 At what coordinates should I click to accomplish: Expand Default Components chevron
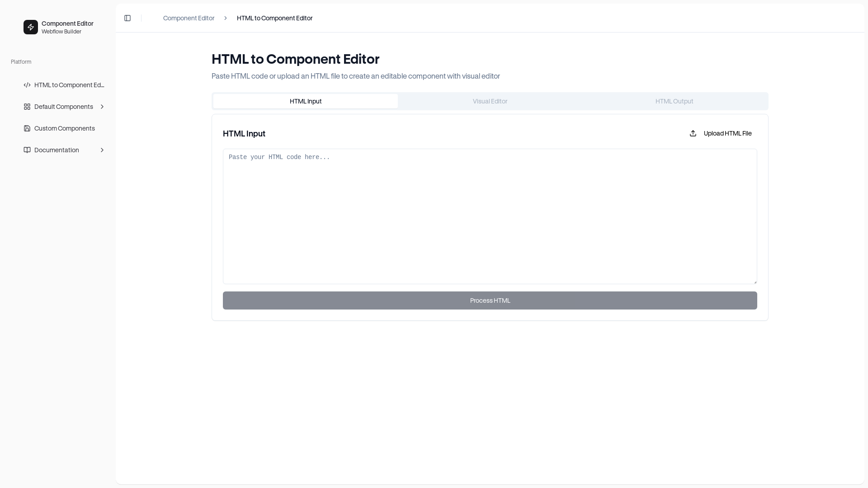(102, 107)
